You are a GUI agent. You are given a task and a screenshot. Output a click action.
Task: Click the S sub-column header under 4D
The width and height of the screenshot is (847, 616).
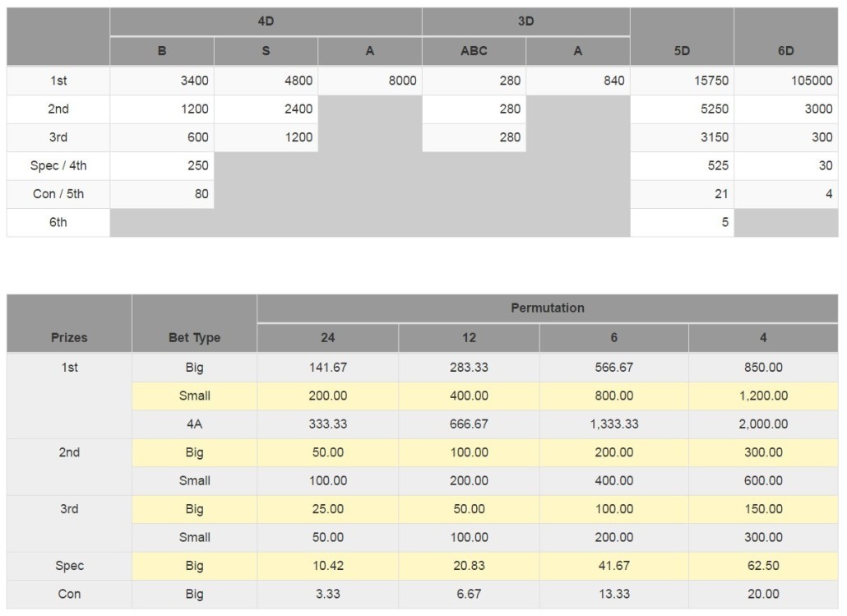click(x=266, y=51)
